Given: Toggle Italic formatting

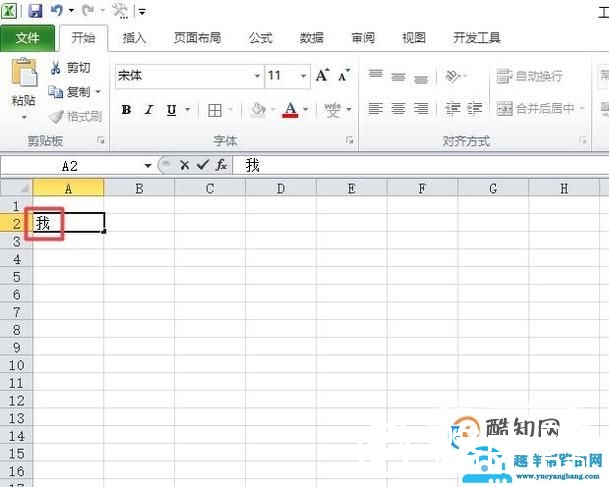Looking at the screenshot, I should click(x=149, y=110).
